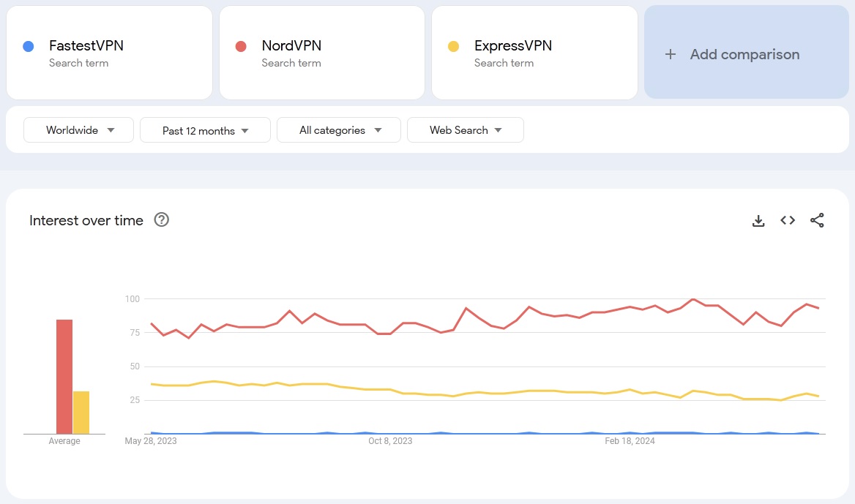
Task: Open the embed code icon
Action: click(x=788, y=220)
